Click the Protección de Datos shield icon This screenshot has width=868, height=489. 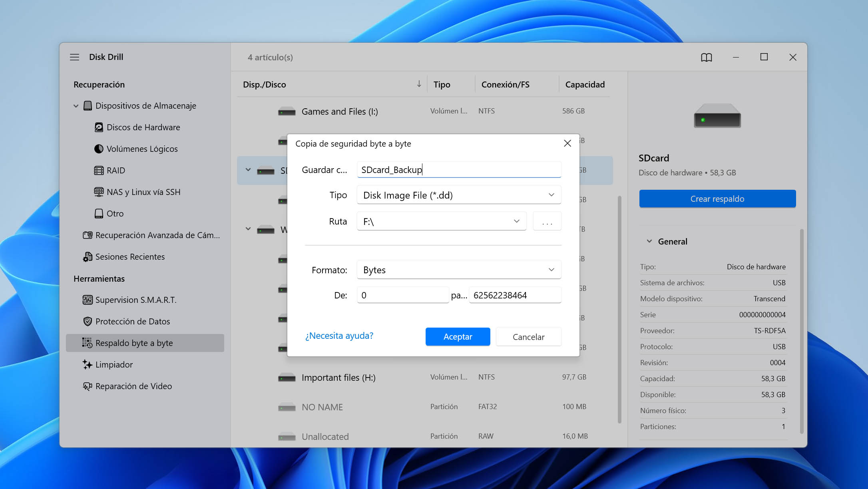88,322
